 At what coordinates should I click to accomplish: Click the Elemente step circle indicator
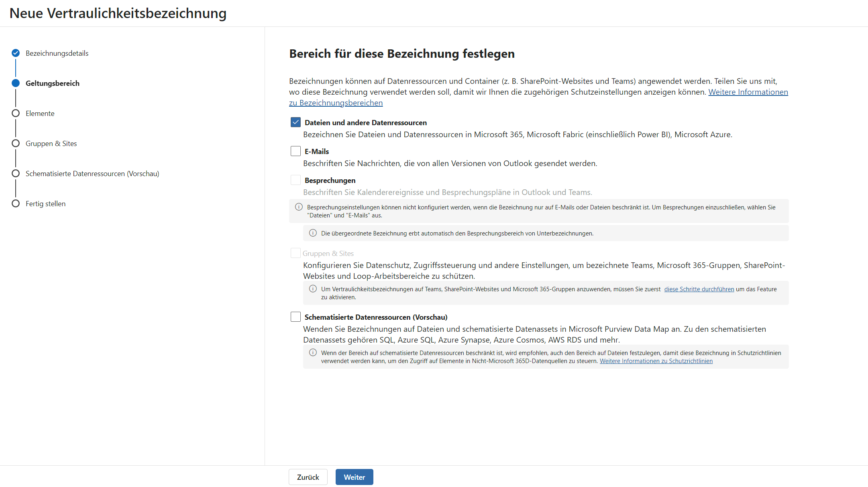click(16, 113)
